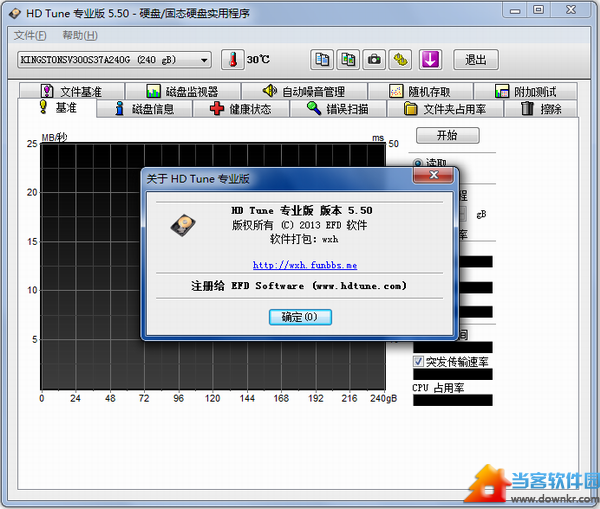Image resolution: width=600 pixels, height=509 pixels.
Task: Open the KINGSTON drive selection dropdown
Action: click(114, 60)
